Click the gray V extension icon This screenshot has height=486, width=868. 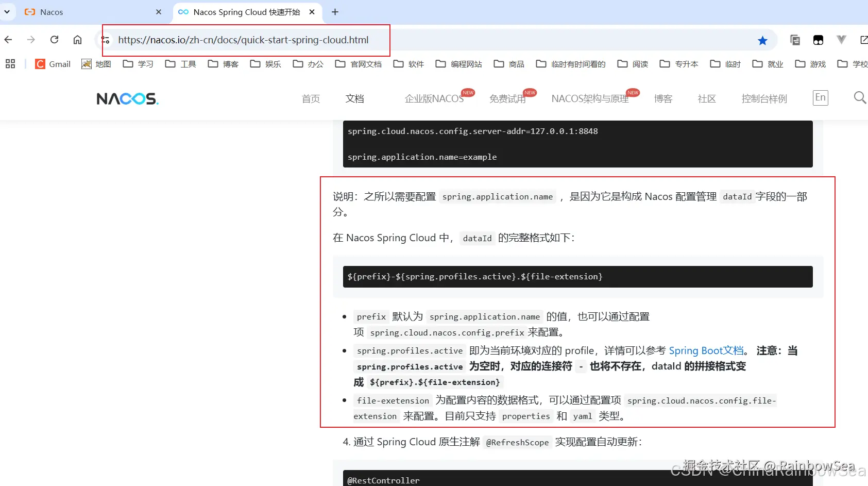coord(841,40)
